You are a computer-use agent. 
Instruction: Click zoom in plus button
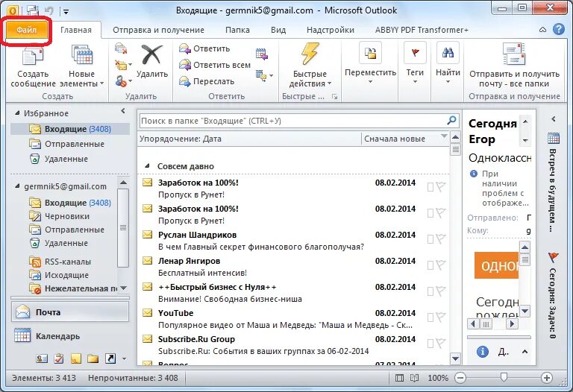click(547, 378)
